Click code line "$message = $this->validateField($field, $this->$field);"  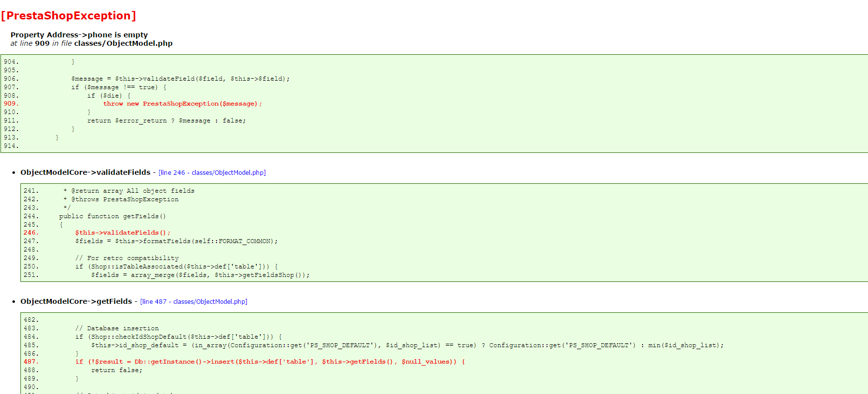[180, 79]
